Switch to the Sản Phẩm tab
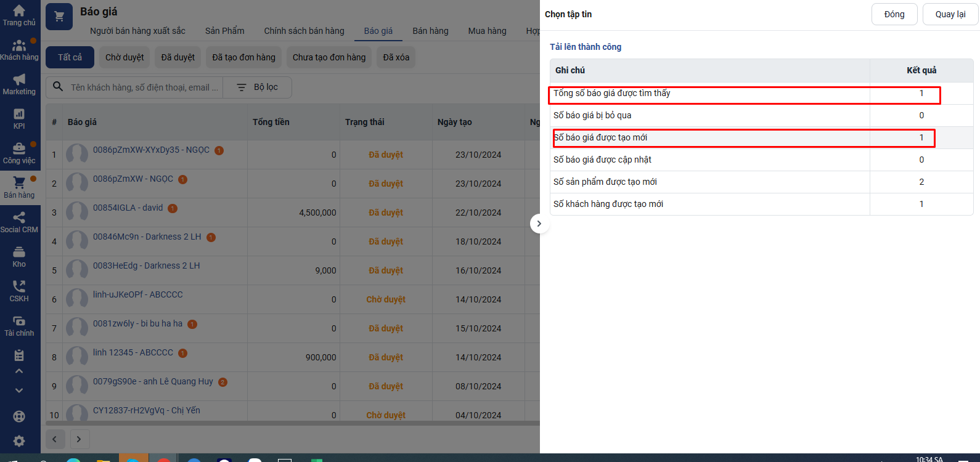The width and height of the screenshot is (980, 462). click(224, 31)
